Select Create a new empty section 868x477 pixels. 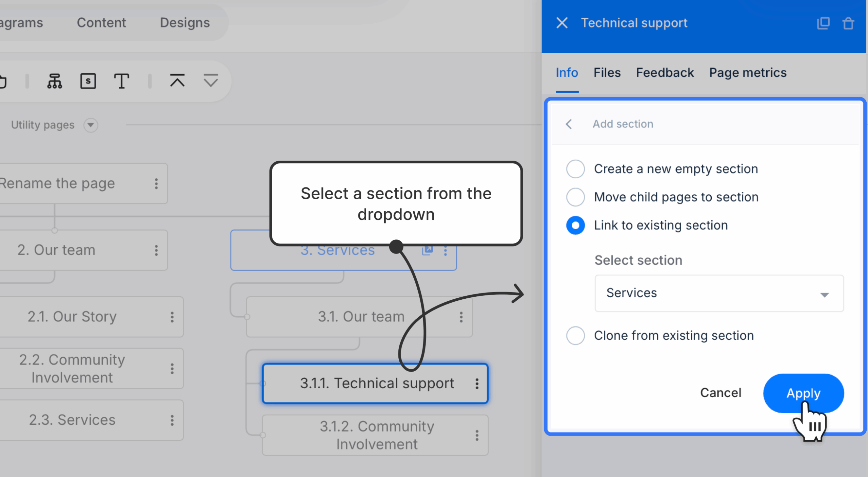click(575, 169)
